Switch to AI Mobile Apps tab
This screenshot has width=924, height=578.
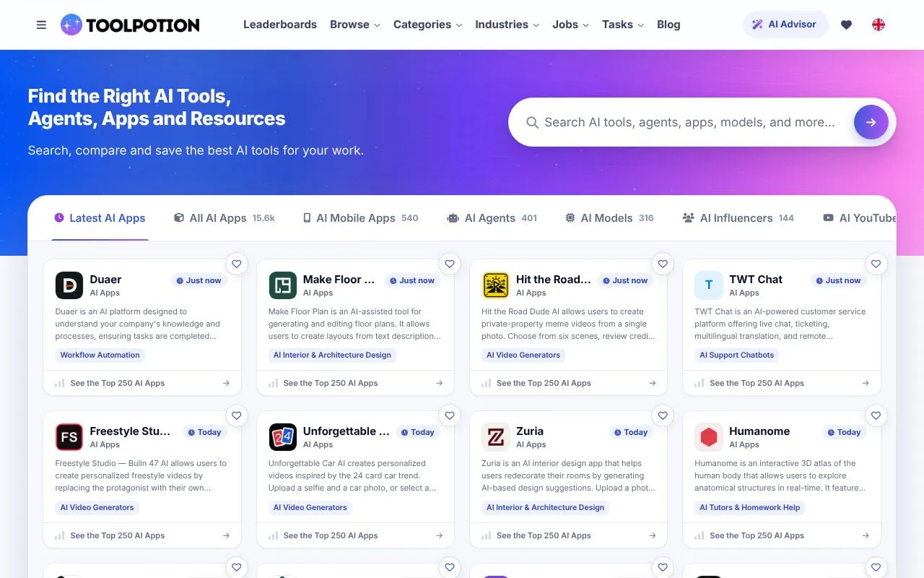(360, 218)
